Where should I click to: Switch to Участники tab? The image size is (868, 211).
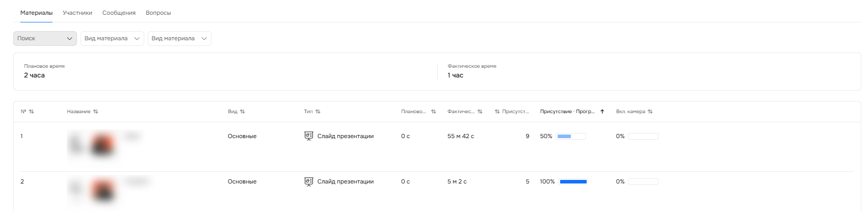click(77, 13)
